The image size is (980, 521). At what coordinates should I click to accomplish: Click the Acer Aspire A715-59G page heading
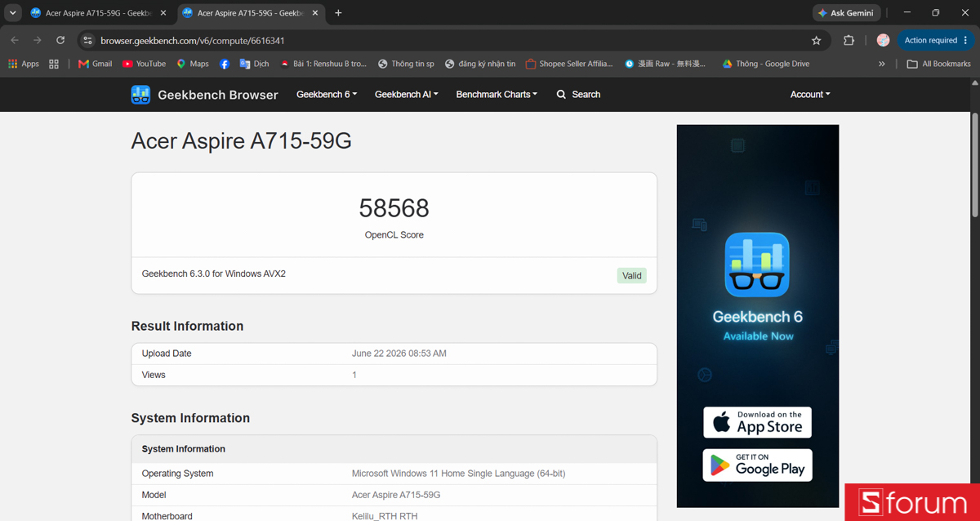pos(242,141)
